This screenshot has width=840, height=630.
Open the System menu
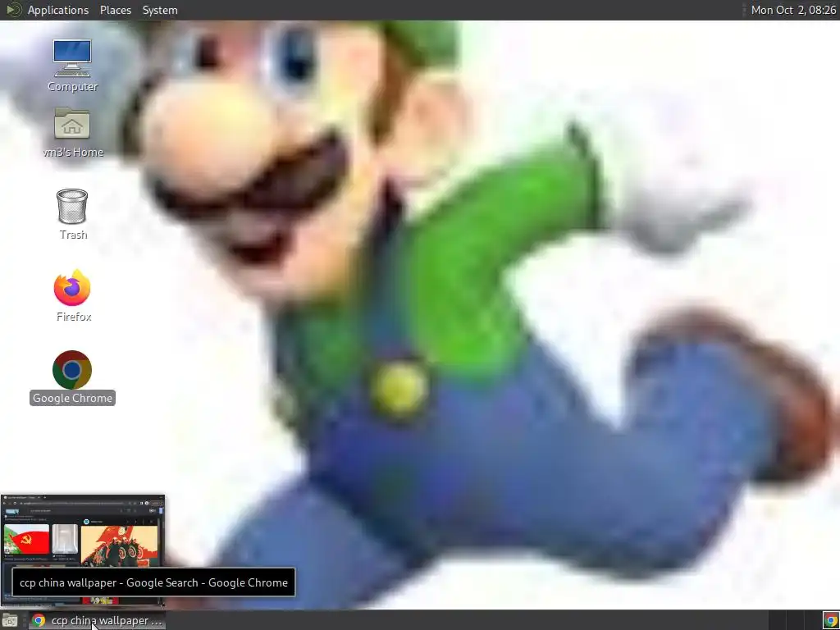point(160,10)
